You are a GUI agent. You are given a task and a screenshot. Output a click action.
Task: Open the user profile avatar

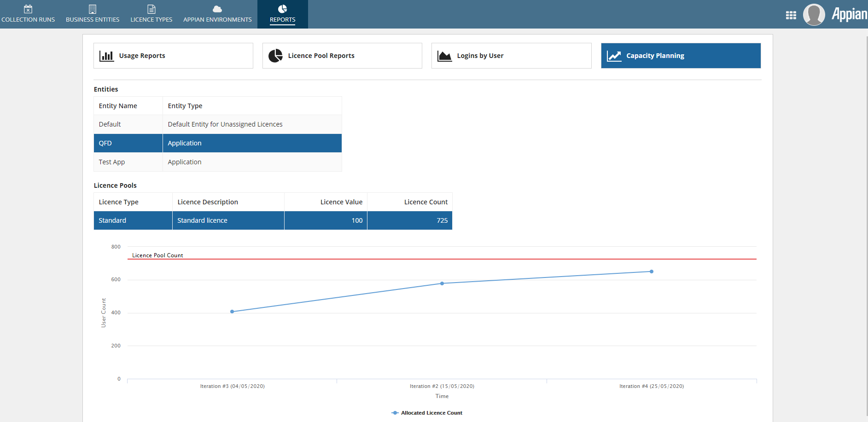(x=814, y=15)
